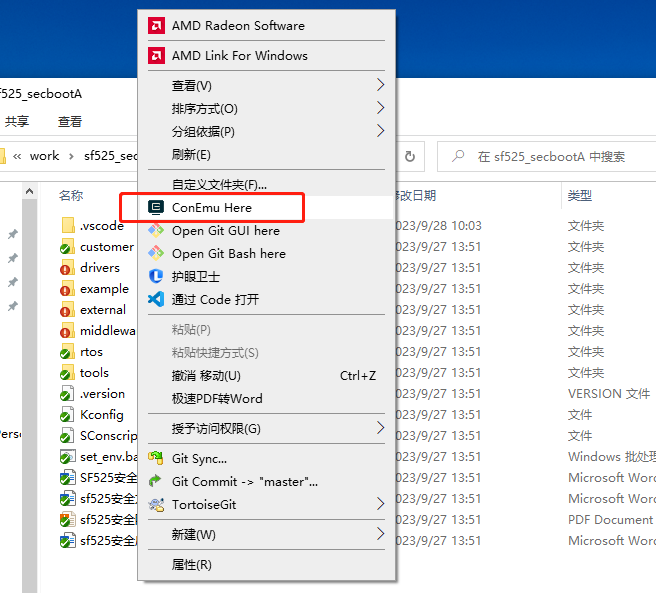Open folder with 通过 Code 打开
This screenshot has width=656, height=593.
click(215, 299)
